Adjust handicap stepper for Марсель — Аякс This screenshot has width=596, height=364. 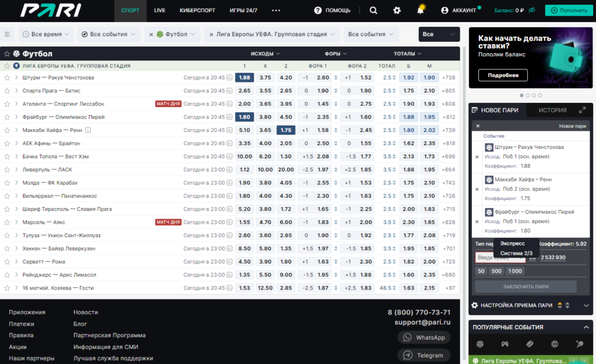[336, 223]
